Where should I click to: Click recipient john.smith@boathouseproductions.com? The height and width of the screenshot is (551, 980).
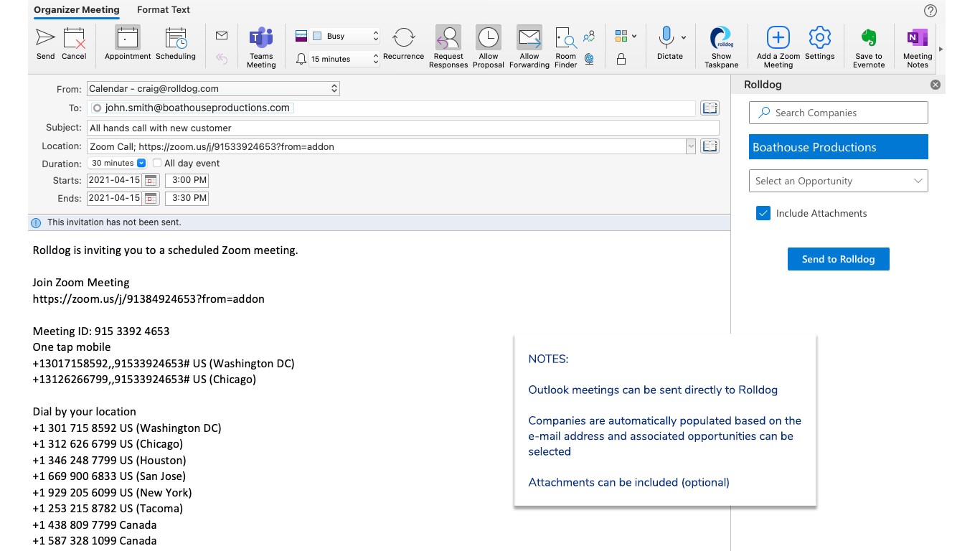point(193,108)
